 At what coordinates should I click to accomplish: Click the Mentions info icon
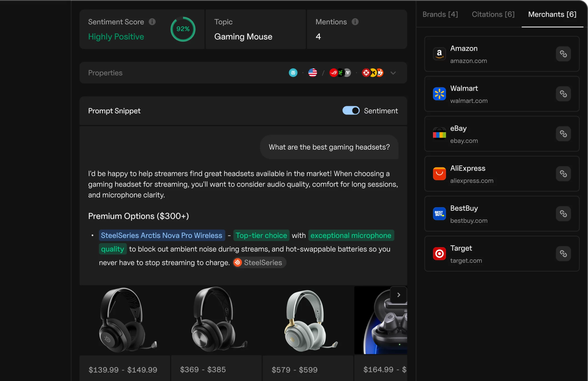tap(355, 22)
